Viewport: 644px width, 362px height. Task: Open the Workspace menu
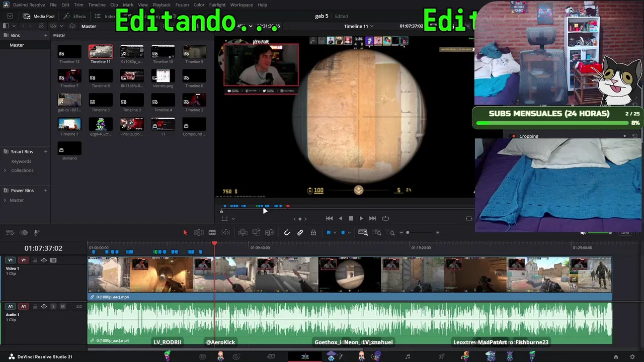pyautogui.click(x=242, y=5)
